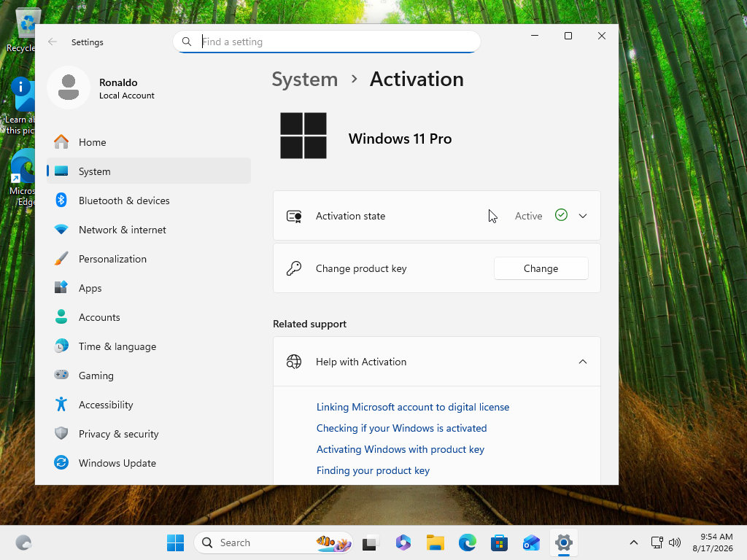
Task: Click the product key icon
Action: coord(294,268)
